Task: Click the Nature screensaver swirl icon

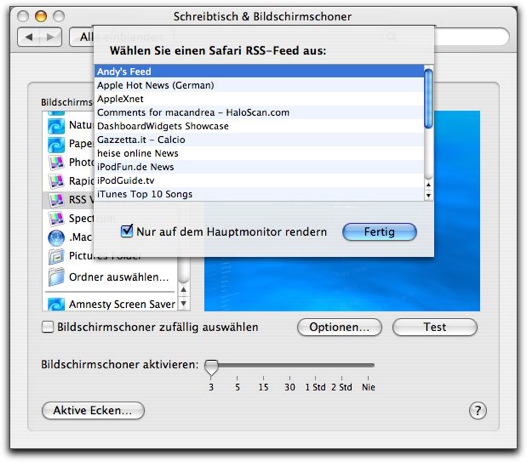Action: (x=56, y=126)
